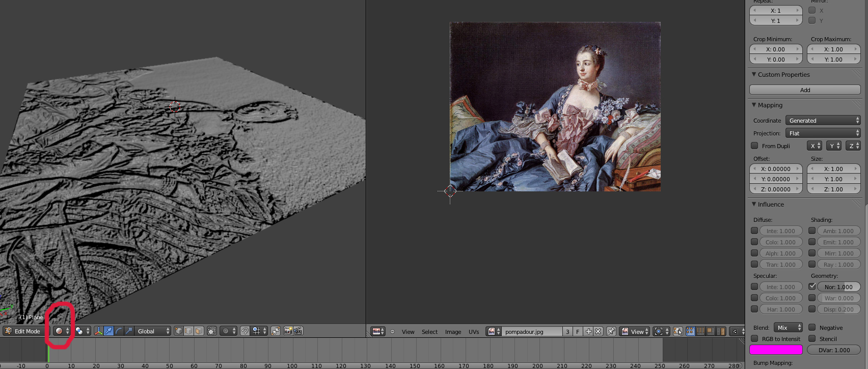This screenshot has width=868, height=369.
Task: Click the OpenGL render image camera icon
Action: pos(288,331)
